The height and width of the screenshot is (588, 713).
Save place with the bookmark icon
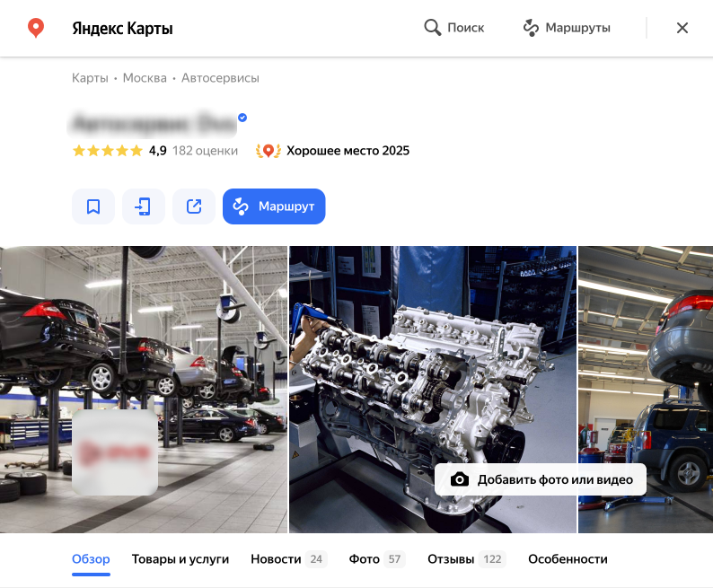tap(93, 206)
